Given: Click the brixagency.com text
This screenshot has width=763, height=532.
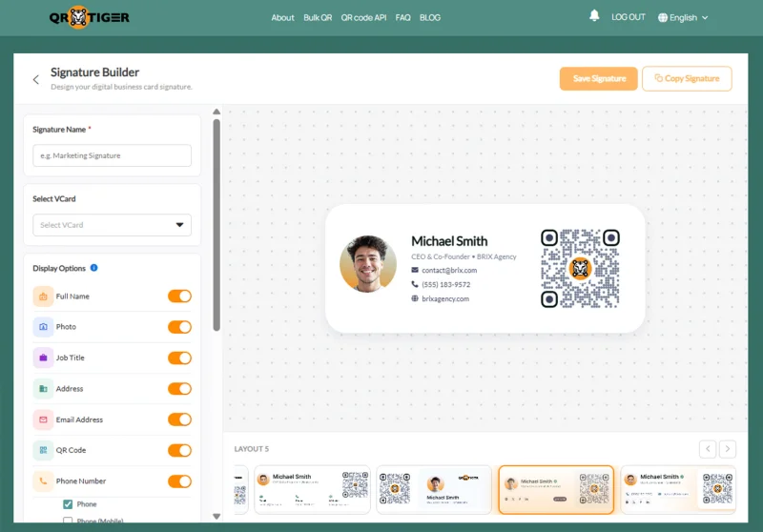Looking at the screenshot, I should click(445, 298).
